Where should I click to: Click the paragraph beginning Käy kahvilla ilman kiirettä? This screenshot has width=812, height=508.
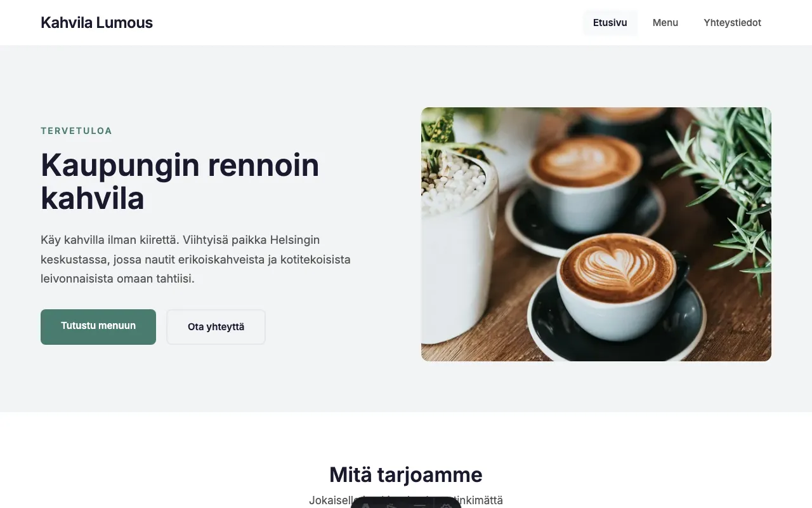tap(195, 259)
